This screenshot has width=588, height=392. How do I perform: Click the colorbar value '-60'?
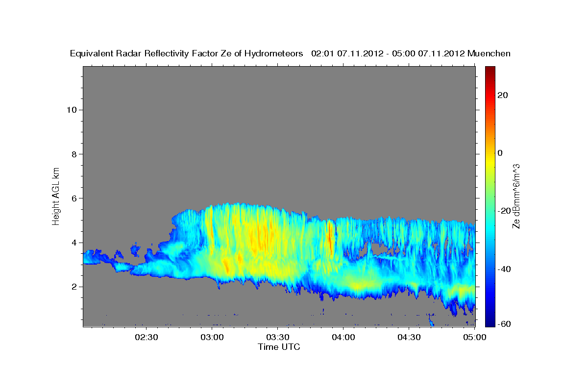pos(504,324)
